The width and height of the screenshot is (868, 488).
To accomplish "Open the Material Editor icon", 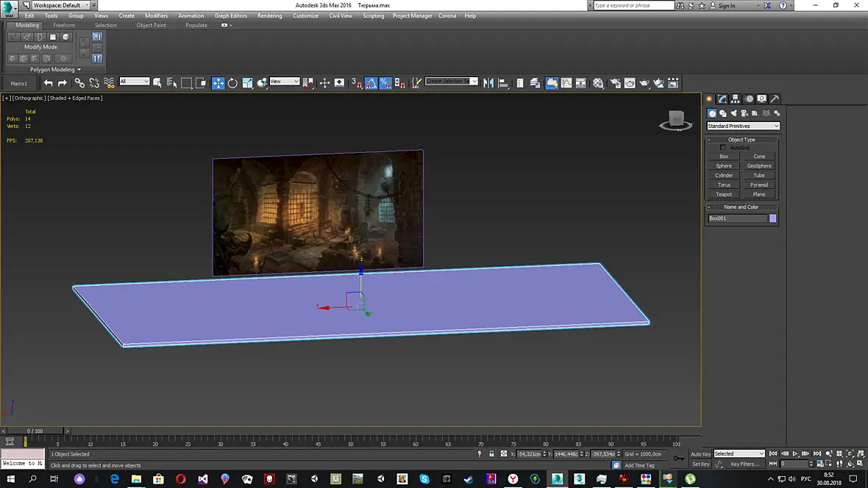I will coord(598,83).
